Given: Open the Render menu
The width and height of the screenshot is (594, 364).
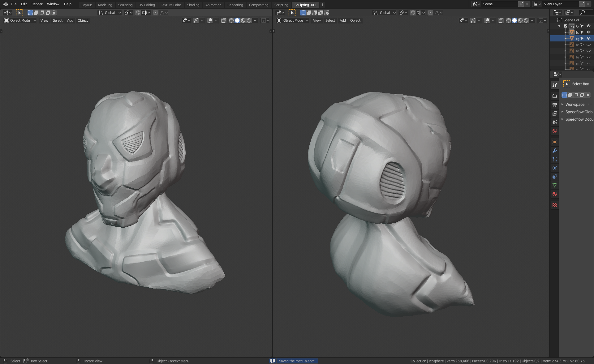Looking at the screenshot, I should (x=37, y=4).
